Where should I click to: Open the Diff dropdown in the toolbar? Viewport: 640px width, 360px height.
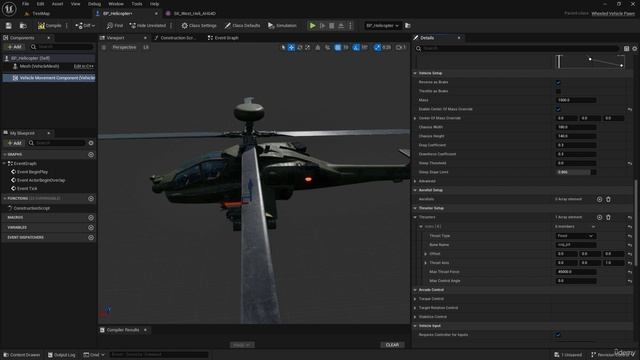click(x=85, y=26)
